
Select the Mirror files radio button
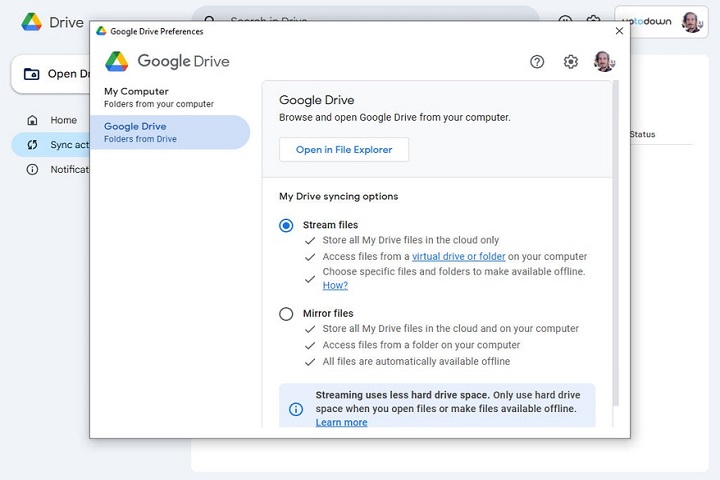coord(286,314)
